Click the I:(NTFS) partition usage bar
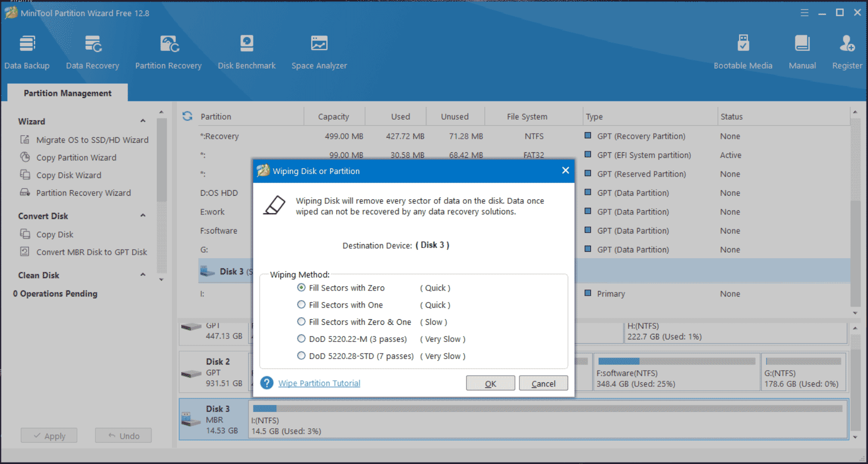The width and height of the screenshot is (868, 464). click(x=547, y=409)
